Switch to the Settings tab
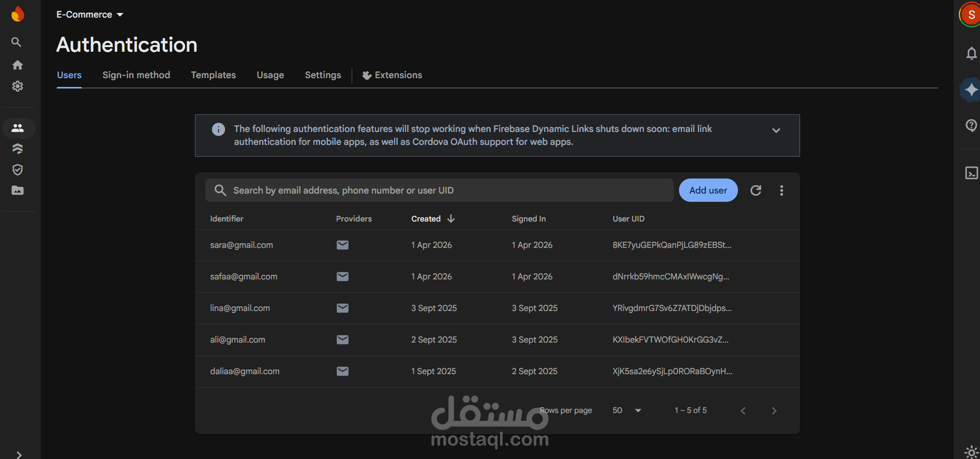This screenshot has height=459, width=980. [323, 75]
